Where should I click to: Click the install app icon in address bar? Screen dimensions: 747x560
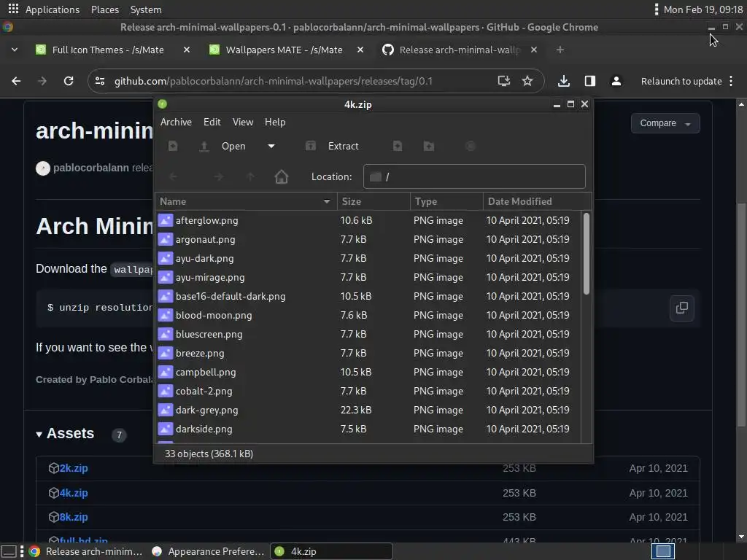pyautogui.click(x=503, y=81)
